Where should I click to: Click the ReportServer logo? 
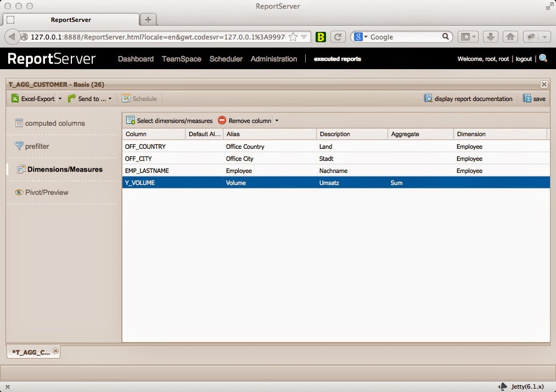52,59
